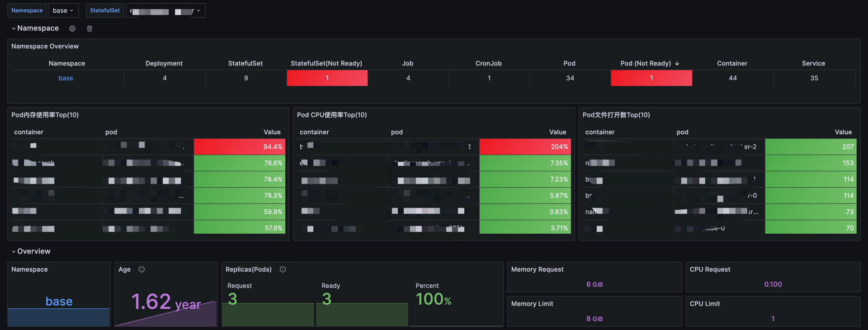Click the base stat in Namespace panel
The image size is (868, 330).
59,301
